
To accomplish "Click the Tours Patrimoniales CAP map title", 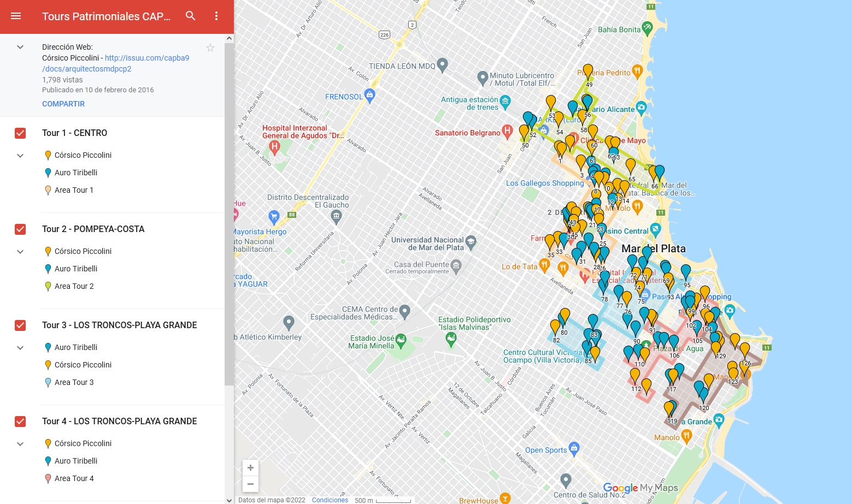I will coord(107,16).
